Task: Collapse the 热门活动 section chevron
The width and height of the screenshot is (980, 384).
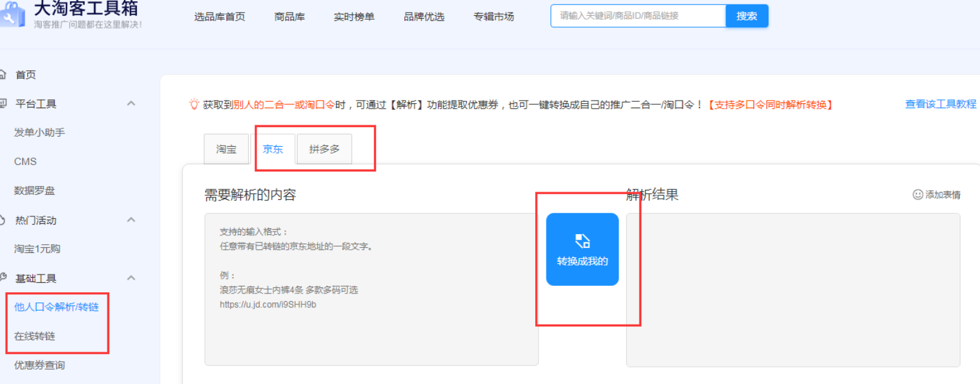Action: pos(131,220)
